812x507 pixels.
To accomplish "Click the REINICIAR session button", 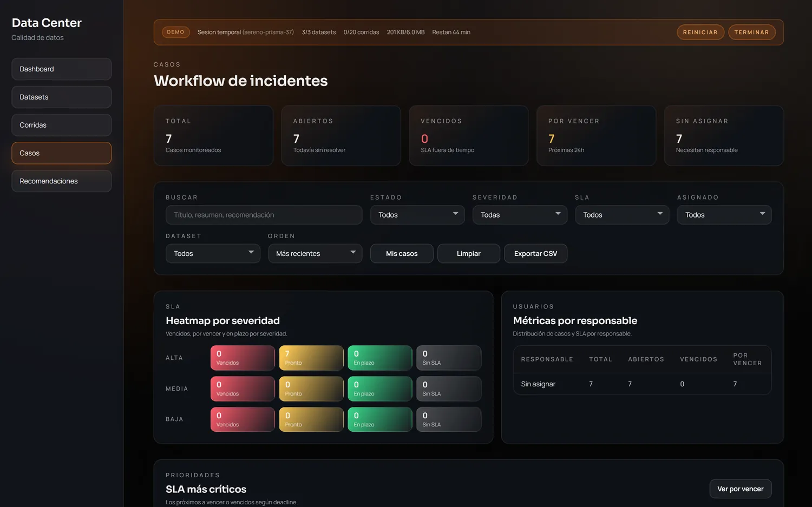I will [700, 32].
